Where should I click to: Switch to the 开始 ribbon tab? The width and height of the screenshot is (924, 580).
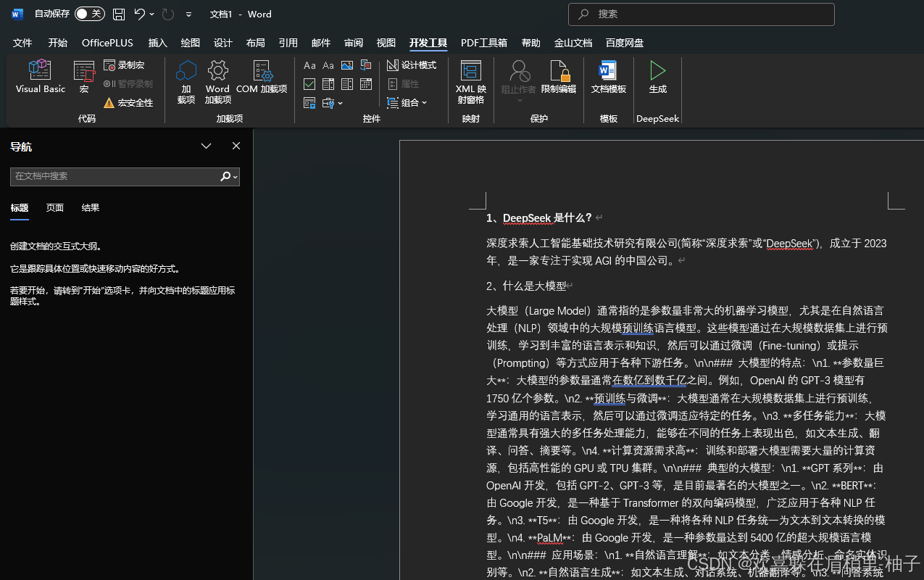click(58, 43)
